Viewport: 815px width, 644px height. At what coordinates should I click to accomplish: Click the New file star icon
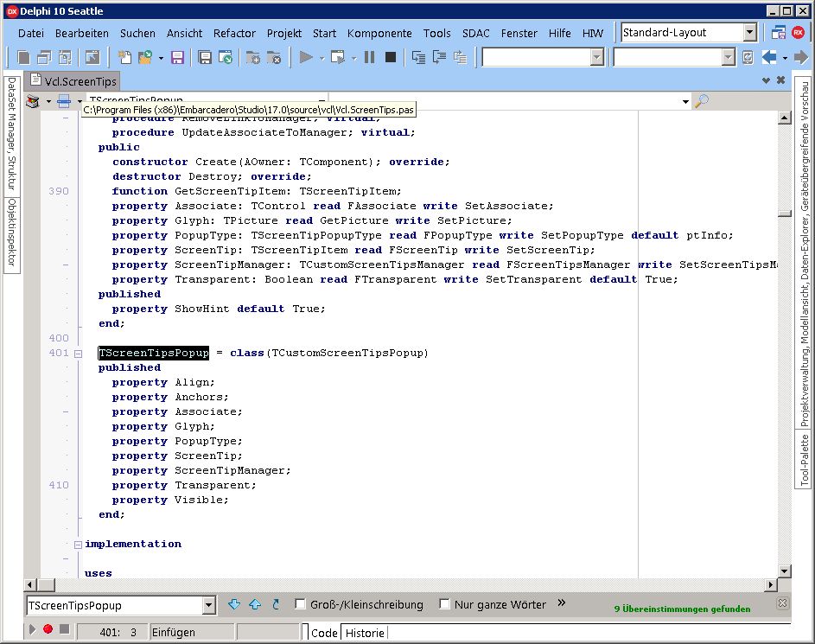[124, 57]
